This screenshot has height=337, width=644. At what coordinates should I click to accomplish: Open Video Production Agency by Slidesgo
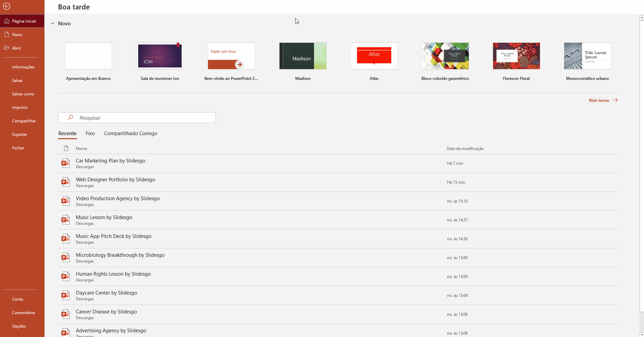[x=338, y=201]
